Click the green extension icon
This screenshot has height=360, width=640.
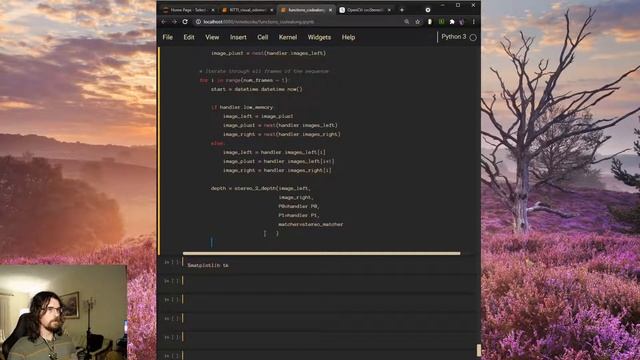(x=441, y=21)
